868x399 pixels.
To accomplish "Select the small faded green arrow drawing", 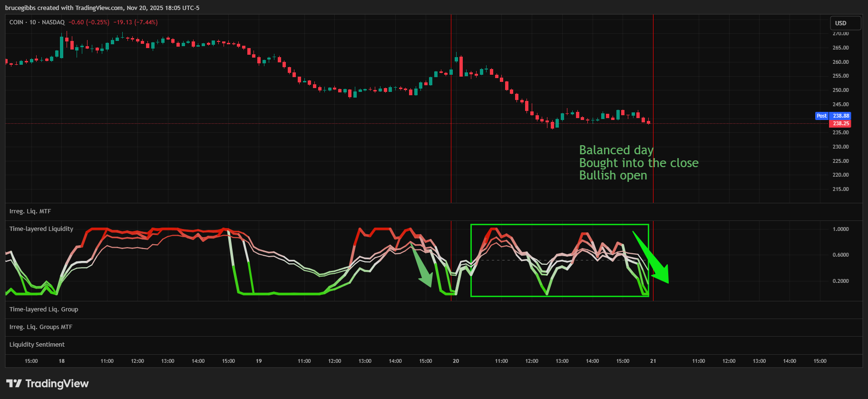I will (421, 267).
